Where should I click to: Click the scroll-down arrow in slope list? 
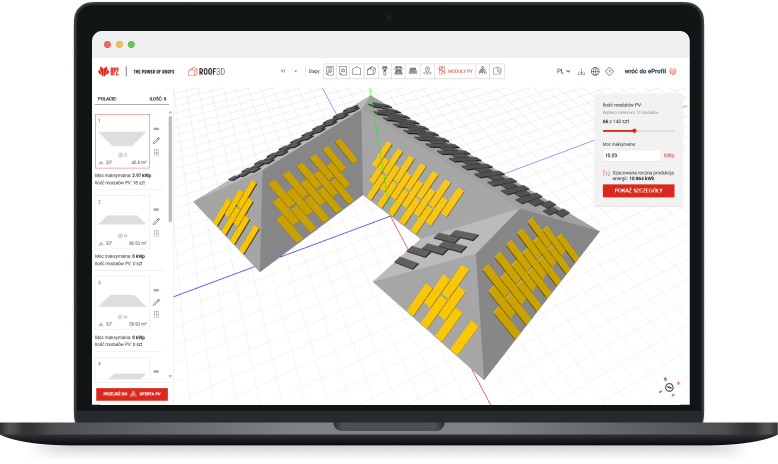coord(169,377)
